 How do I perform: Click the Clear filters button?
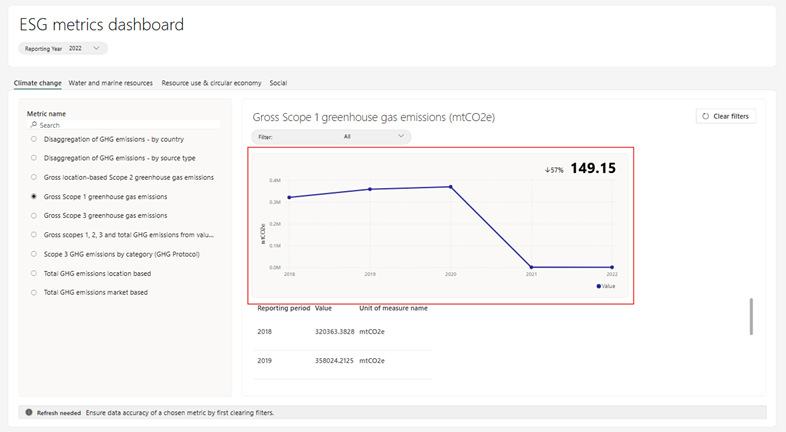pyautogui.click(x=726, y=116)
